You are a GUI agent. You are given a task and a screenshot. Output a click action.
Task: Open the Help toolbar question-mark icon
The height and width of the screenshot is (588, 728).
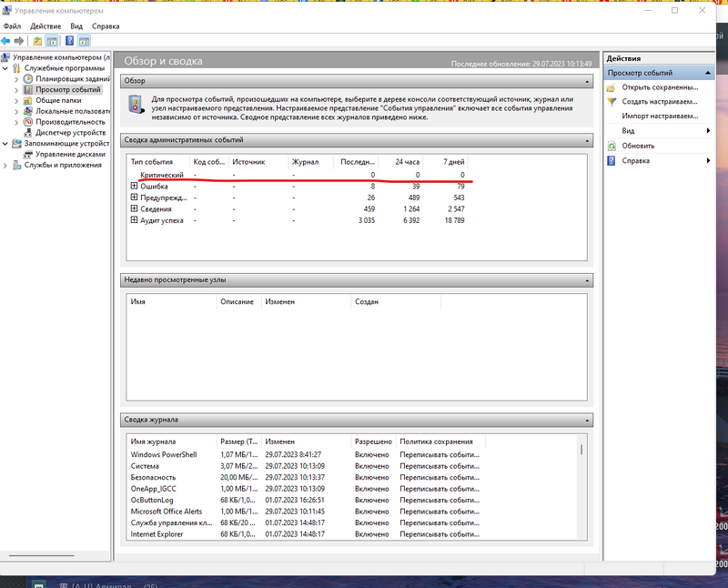tap(69, 41)
